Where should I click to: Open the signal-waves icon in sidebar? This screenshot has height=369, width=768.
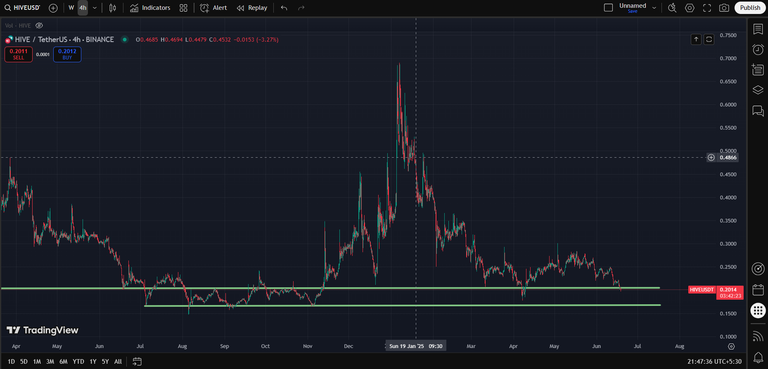(758, 336)
